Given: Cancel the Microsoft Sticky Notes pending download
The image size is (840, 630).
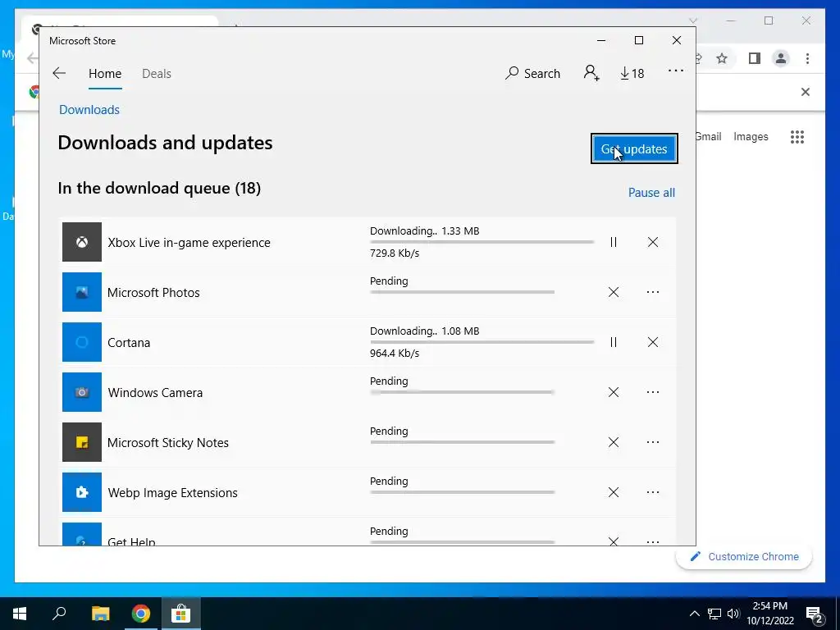Looking at the screenshot, I should click(614, 442).
